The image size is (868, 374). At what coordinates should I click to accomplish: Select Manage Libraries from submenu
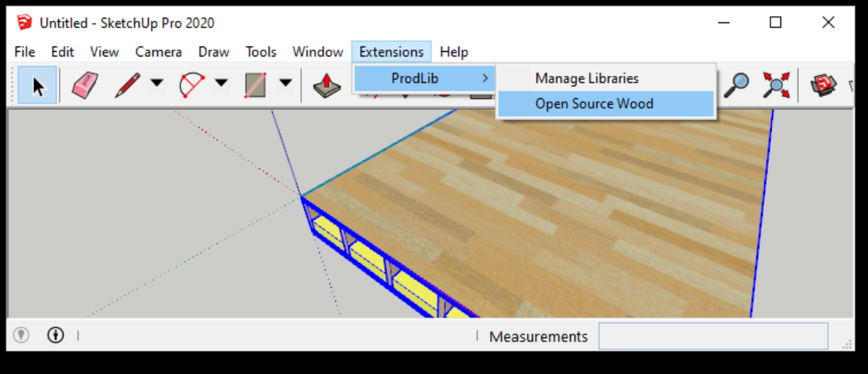[x=586, y=78]
